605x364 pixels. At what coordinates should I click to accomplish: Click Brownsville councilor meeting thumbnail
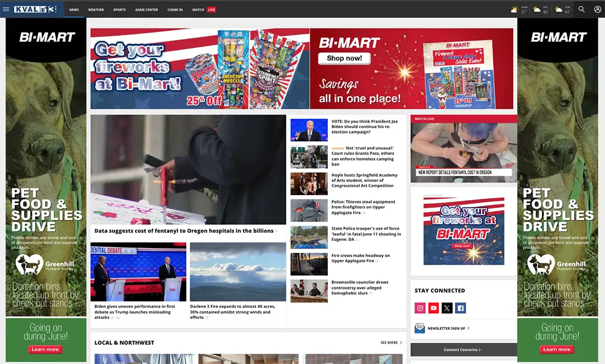309,291
